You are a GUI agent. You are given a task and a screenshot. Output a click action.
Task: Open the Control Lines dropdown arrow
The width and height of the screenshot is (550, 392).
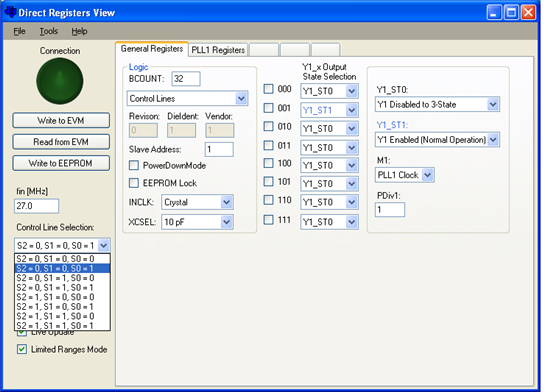coord(241,99)
